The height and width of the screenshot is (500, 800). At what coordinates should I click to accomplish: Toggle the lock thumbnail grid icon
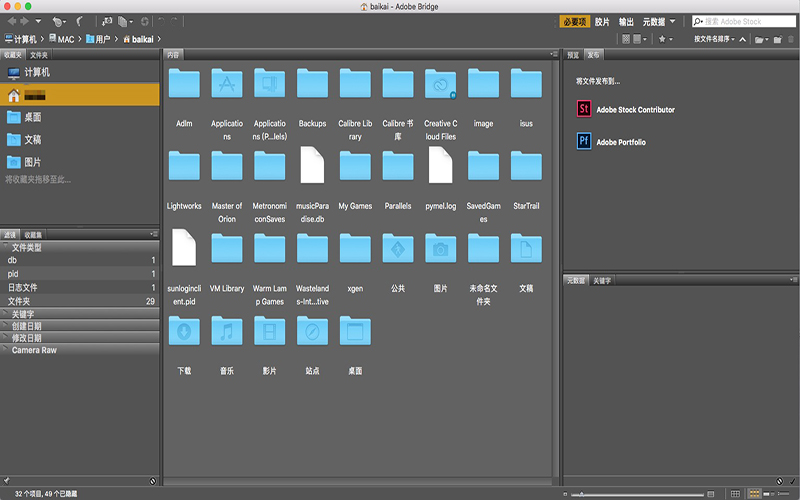(x=735, y=494)
